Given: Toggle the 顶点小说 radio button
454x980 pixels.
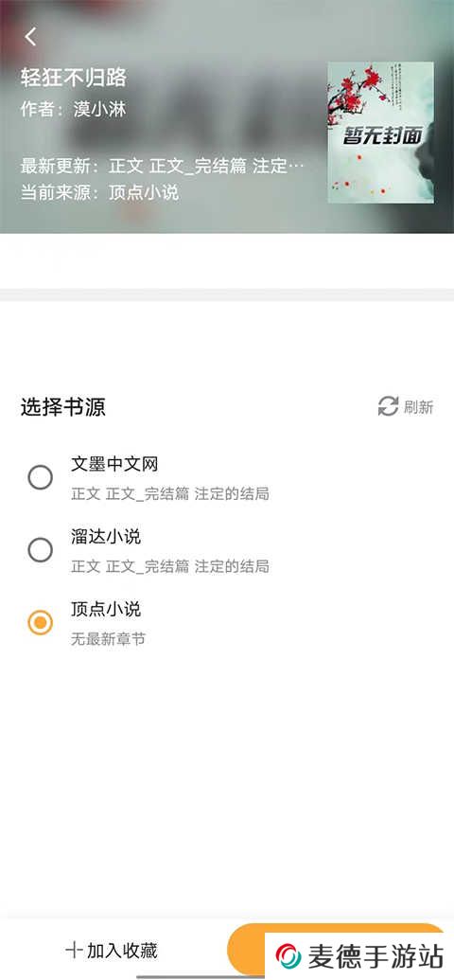Looking at the screenshot, I should pyautogui.click(x=41, y=622).
